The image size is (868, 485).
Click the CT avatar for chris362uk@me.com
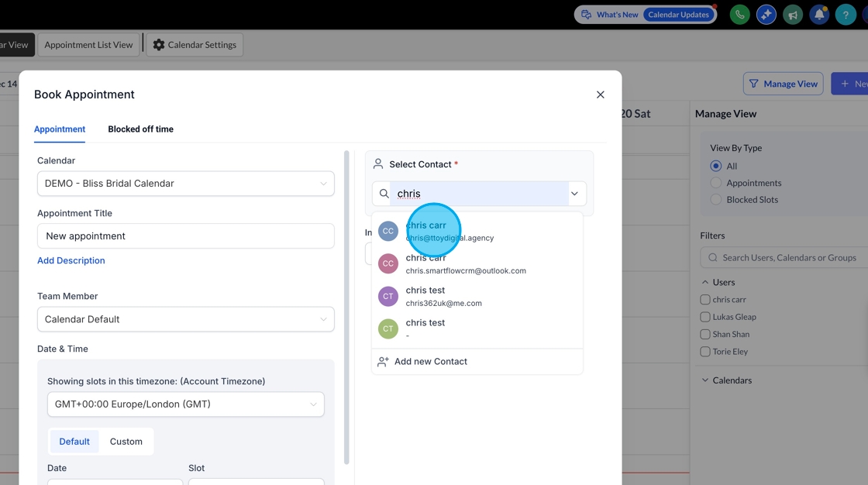click(388, 296)
